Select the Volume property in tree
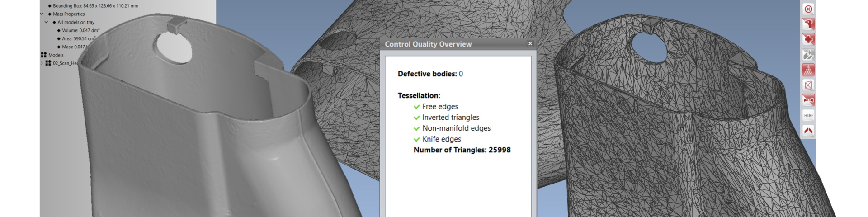Screen dimensions: 868x217 (80, 30)
